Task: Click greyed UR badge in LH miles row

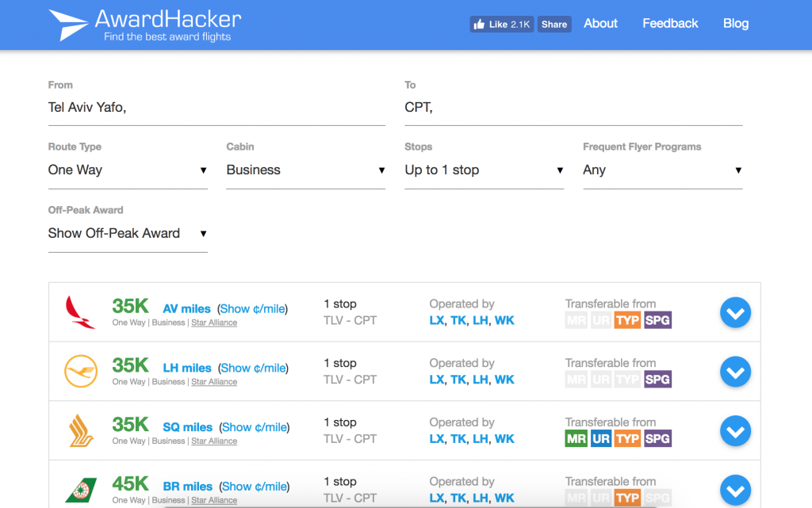Action: 601,379
